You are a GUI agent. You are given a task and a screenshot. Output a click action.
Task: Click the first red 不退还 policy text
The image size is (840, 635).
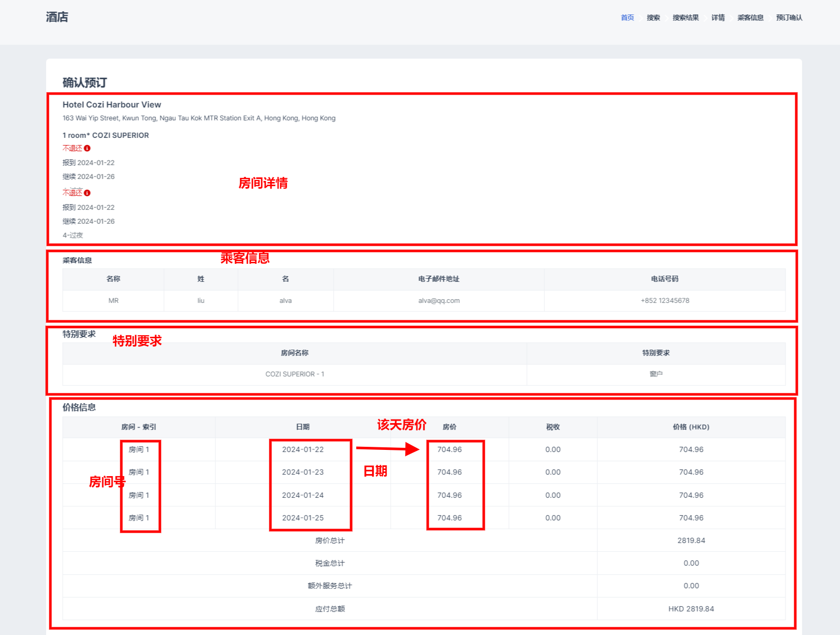point(72,148)
